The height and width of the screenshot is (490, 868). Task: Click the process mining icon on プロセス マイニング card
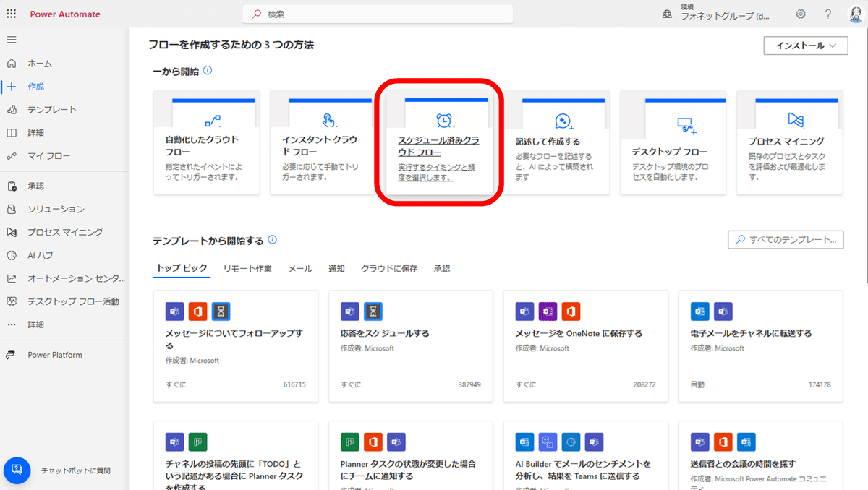[796, 120]
